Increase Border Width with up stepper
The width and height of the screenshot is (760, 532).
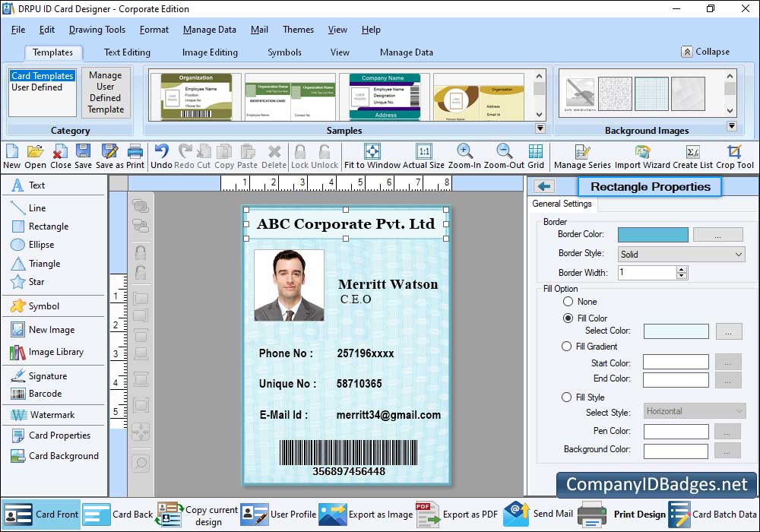pos(682,269)
